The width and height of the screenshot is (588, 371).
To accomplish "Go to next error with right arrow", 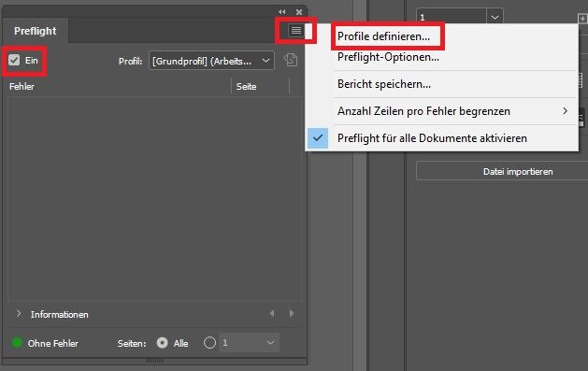I will pos(292,313).
